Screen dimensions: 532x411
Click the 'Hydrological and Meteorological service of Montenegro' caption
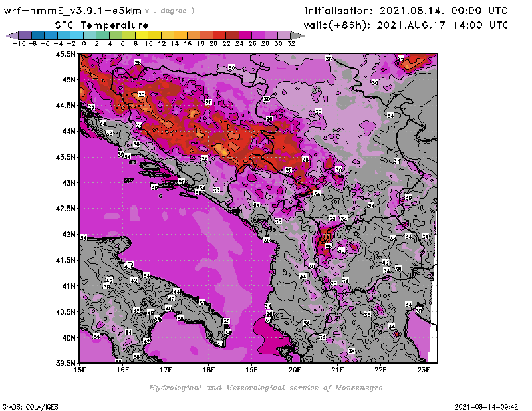(x=265, y=388)
